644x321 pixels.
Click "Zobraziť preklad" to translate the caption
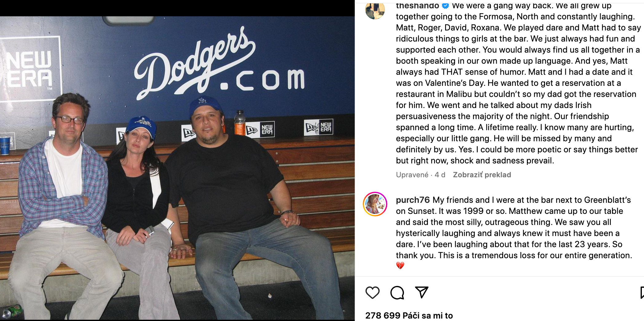point(482,175)
